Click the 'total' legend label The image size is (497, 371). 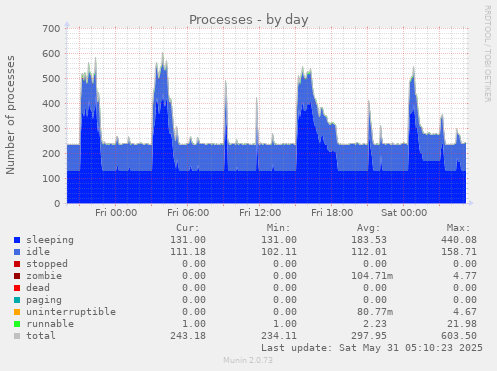pyautogui.click(x=41, y=336)
